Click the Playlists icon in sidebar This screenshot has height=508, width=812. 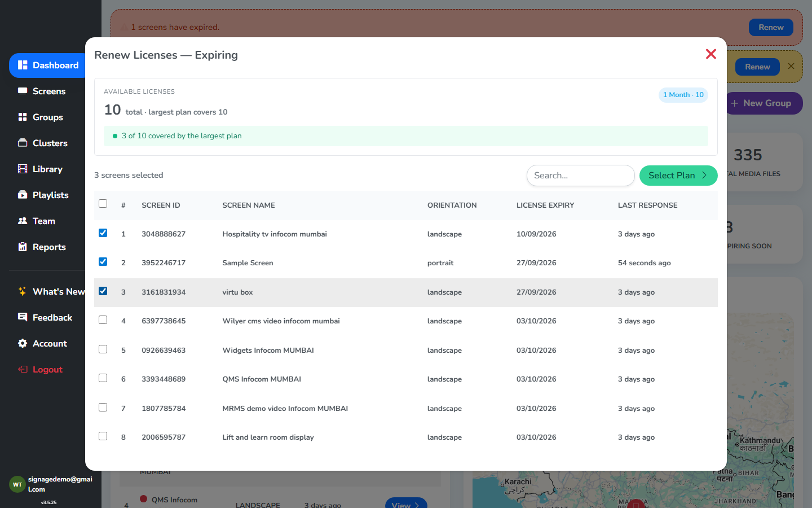pyautogui.click(x=23, y=195)
